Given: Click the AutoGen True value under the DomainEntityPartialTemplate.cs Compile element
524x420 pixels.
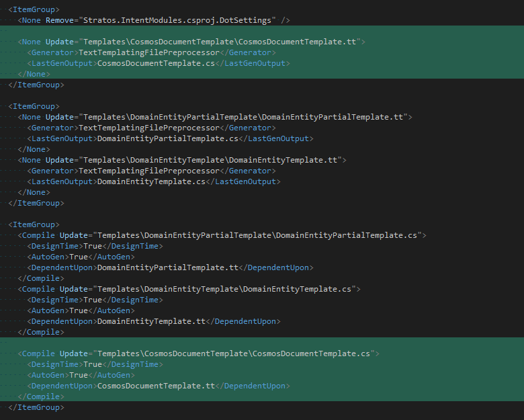Looking at the screenshot, I should click(79, 257).
